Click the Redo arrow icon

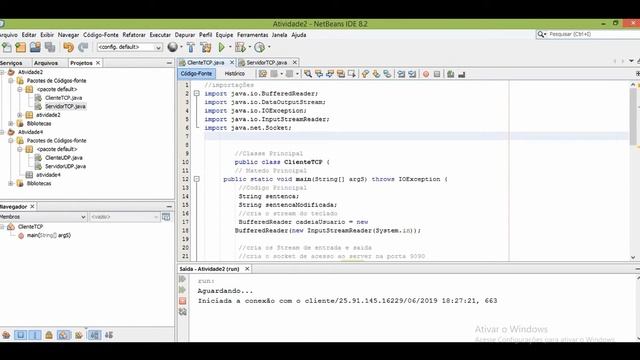83,47
